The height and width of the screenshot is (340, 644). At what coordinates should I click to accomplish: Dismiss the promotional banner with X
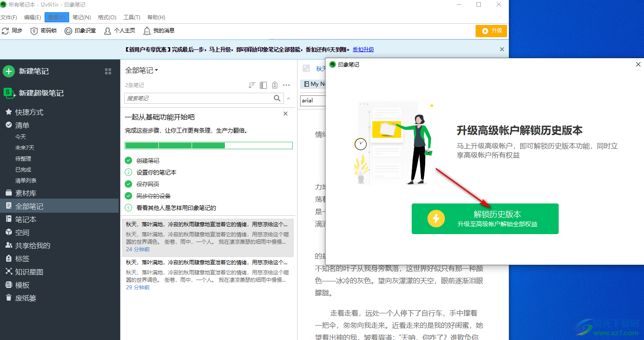pos(502,49)
